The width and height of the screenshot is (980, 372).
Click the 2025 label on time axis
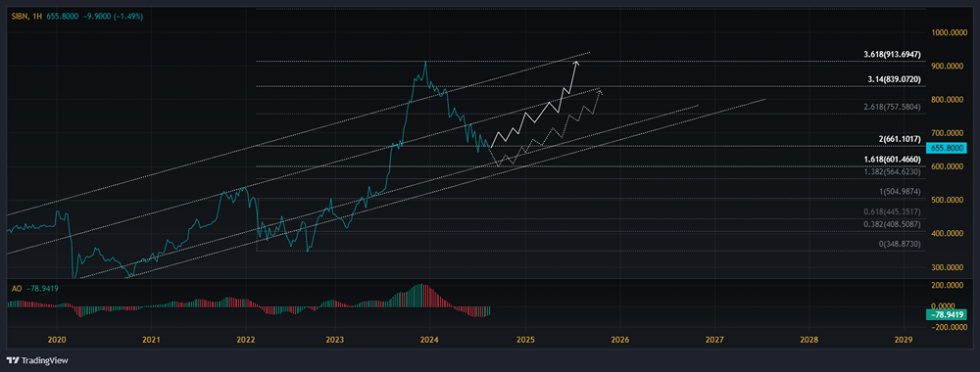pyautogui.click(x=525, y=340)
